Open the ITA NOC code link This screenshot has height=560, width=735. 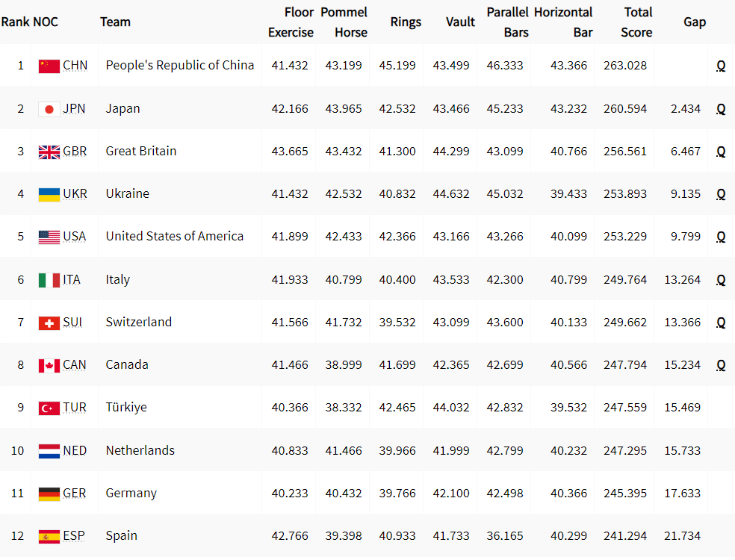(72, 279)
